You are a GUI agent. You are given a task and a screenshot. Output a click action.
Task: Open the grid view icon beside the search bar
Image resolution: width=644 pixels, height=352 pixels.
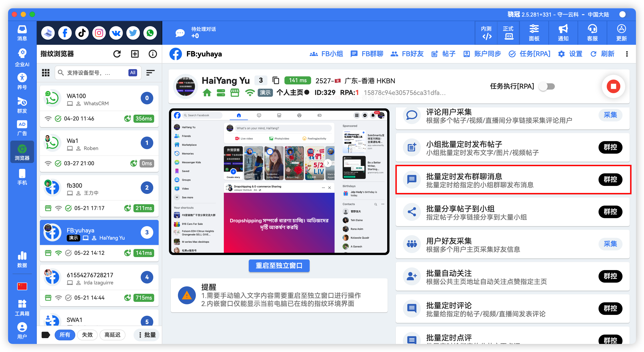tap(45, 73)
